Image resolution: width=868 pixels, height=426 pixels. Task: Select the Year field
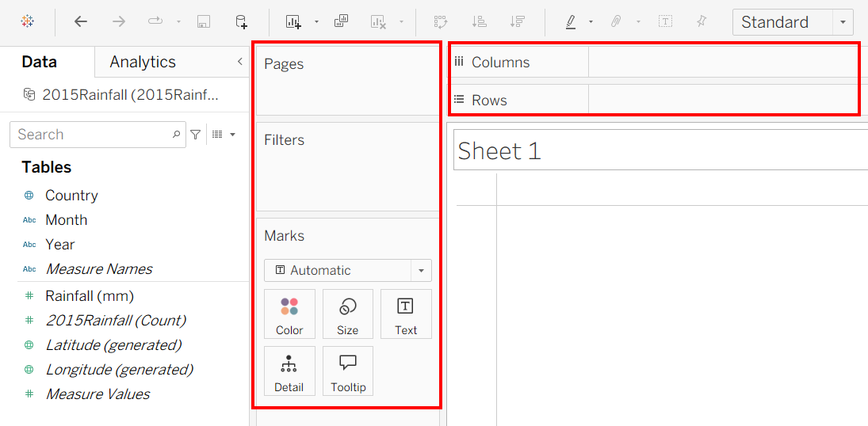[59, 244]
